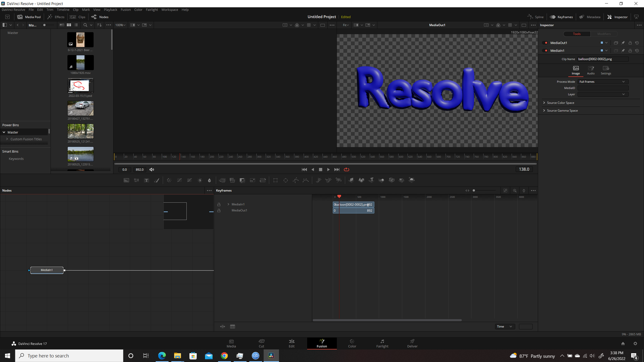Show the Spline editor panel
The height and width of the screenshot is (362, 644).
(x=536, y=17)
